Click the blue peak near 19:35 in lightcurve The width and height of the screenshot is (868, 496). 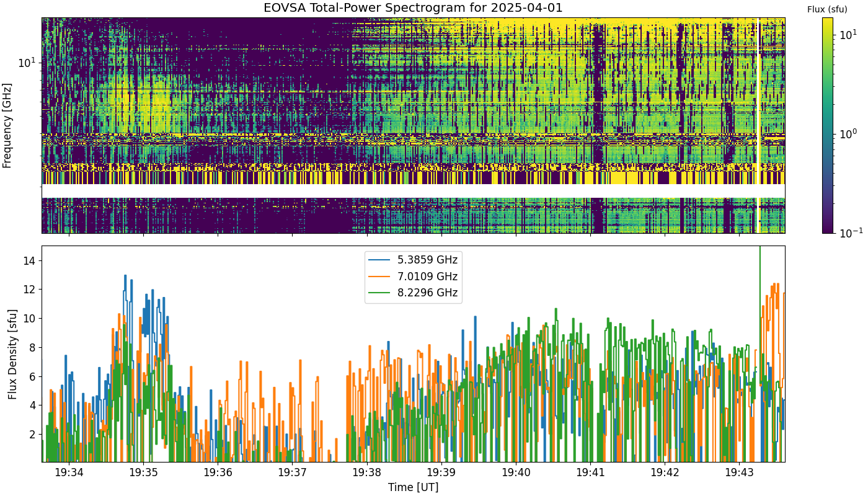[125, 277]
